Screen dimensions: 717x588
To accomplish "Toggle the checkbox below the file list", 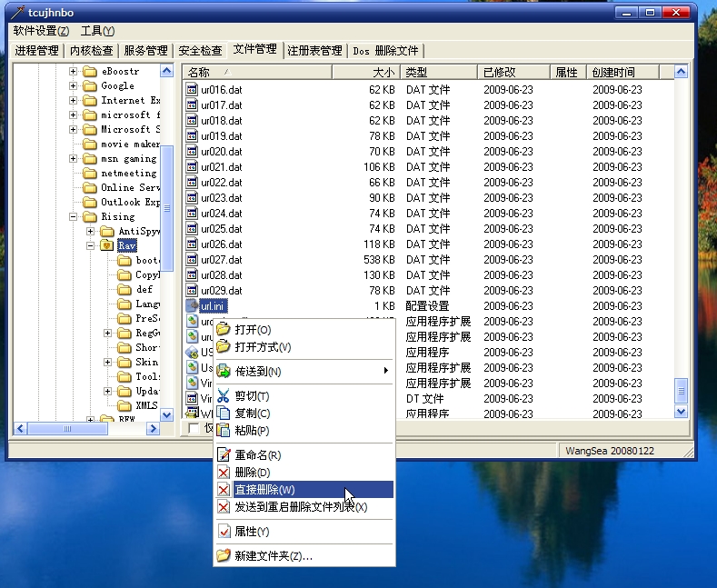I will click(194, 428).
